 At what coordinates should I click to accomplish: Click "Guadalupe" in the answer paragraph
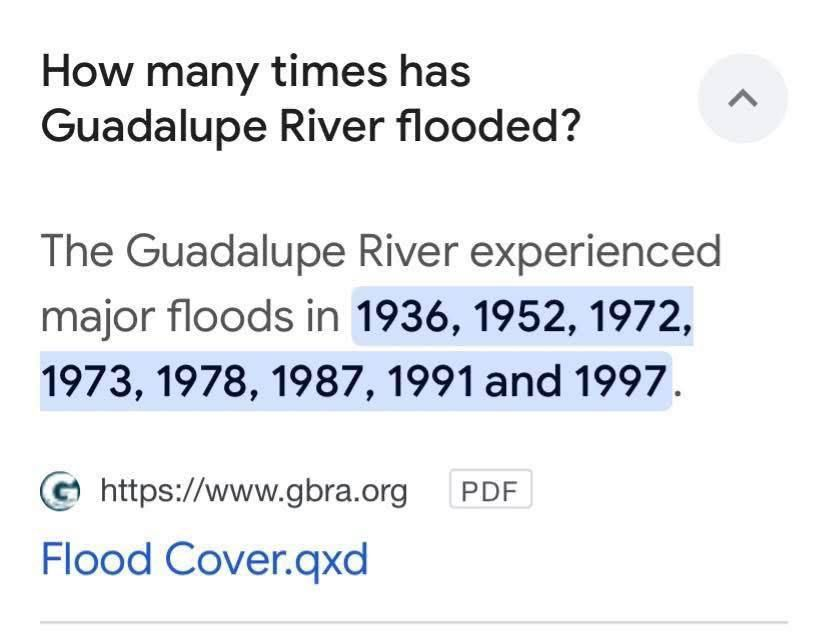(238, 250)
